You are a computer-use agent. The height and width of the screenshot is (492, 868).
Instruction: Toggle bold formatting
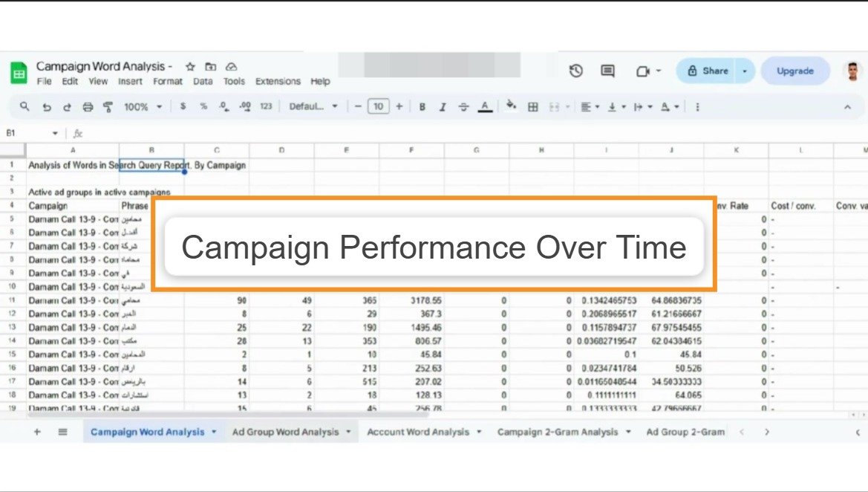tap(422, 106)
